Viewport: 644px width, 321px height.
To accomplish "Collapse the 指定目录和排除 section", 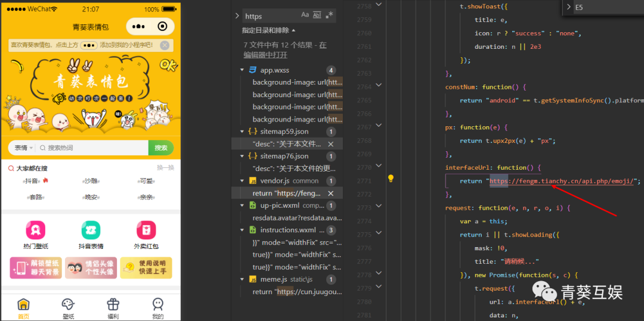I will [268, 30].
